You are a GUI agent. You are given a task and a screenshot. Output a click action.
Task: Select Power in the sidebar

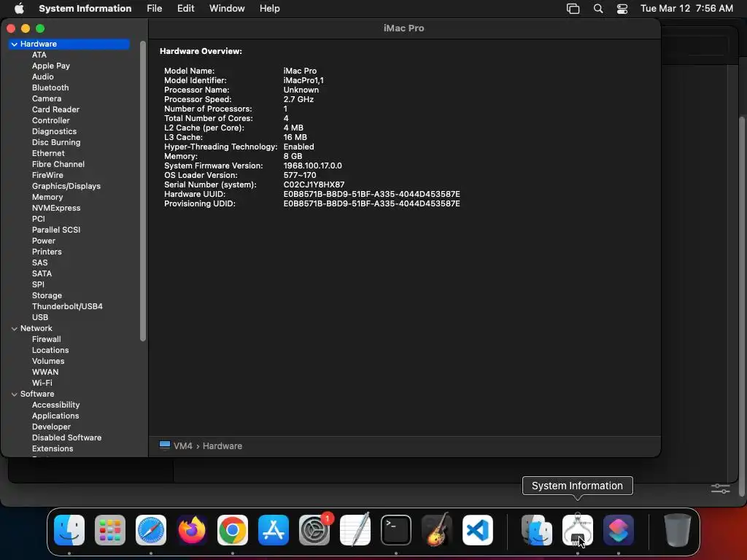point(44,241)
